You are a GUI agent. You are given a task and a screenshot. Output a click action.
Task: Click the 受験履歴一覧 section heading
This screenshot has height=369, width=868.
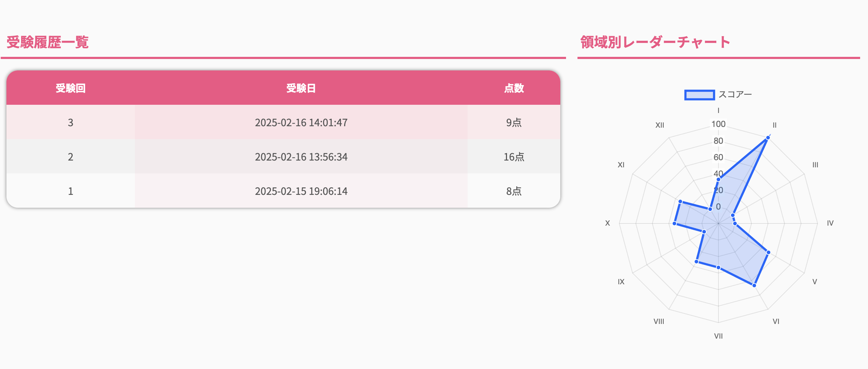click(48, 42)
